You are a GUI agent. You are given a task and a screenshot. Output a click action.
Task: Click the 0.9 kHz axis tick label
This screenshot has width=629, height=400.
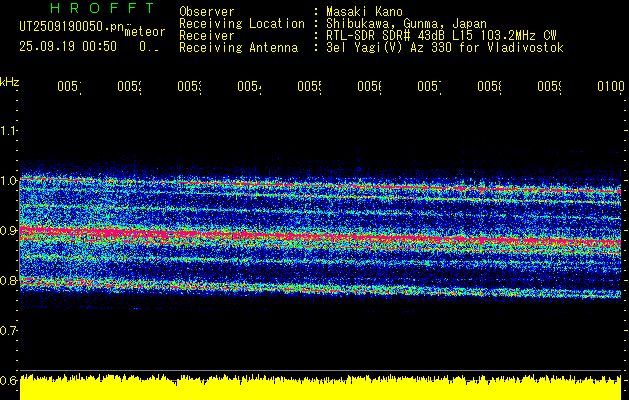8,230
